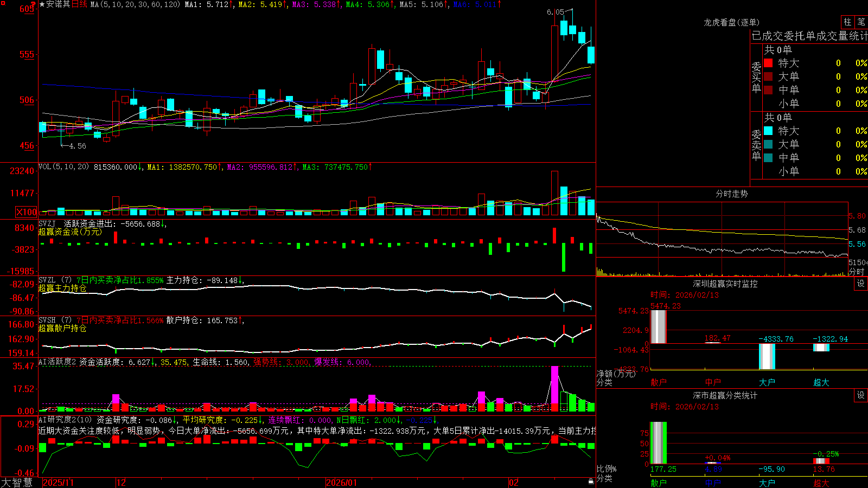Click AI活跃度2 indicator name
This screenshot has height=488, width=868.
(x=58, y=362)
